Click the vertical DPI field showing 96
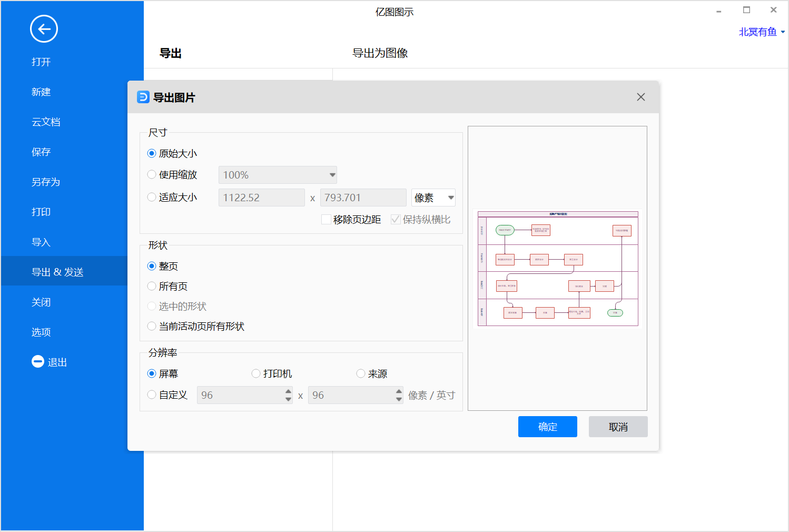789x532 pixels. [x=351, y=395]
